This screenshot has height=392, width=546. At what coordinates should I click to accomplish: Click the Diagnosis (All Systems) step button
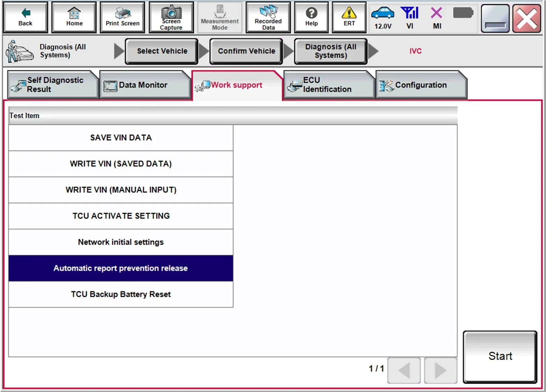[331, 51]
